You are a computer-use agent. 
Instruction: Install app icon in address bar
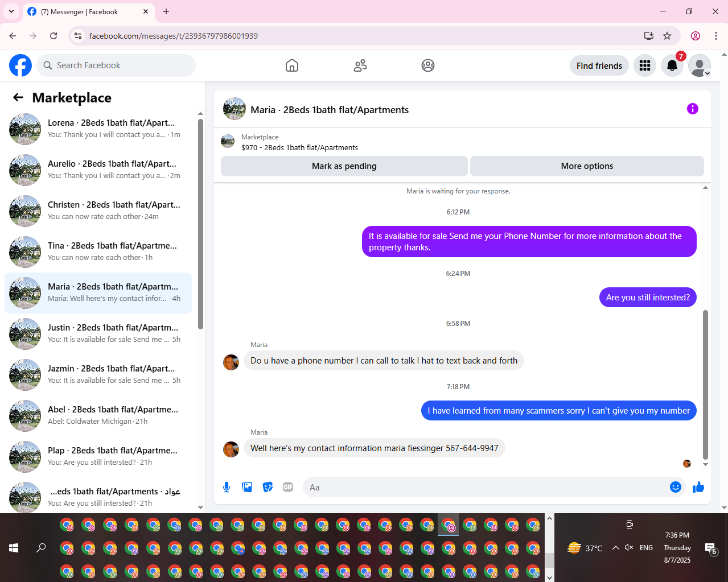coord(648,36)
